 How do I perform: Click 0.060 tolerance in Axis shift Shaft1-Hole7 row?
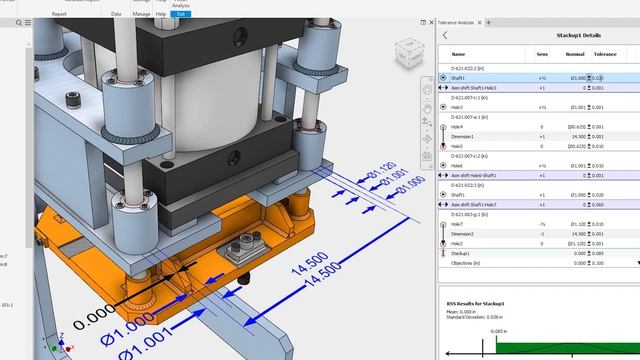point(598,205)
